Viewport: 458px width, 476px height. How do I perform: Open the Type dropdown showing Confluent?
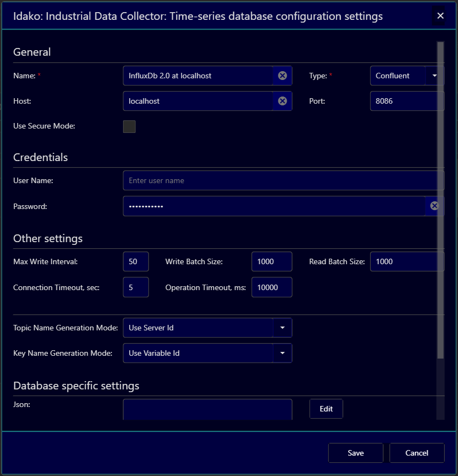[434, 76]
